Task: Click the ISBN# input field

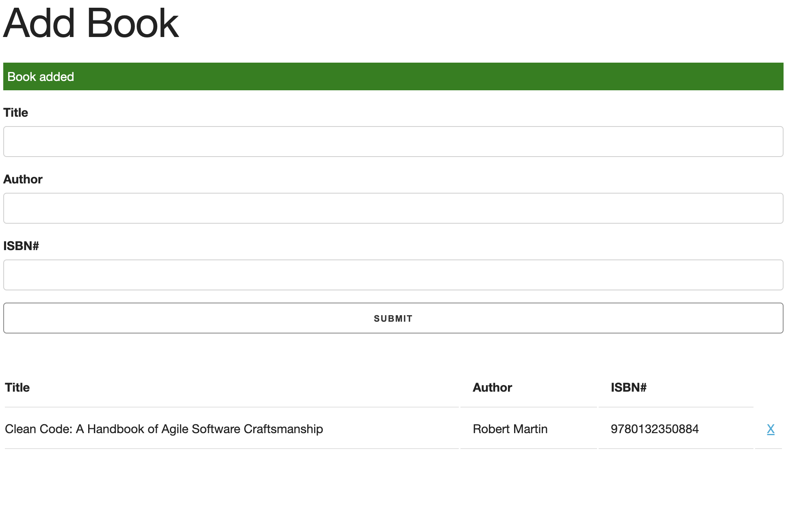Action: [x=393, y=275]
